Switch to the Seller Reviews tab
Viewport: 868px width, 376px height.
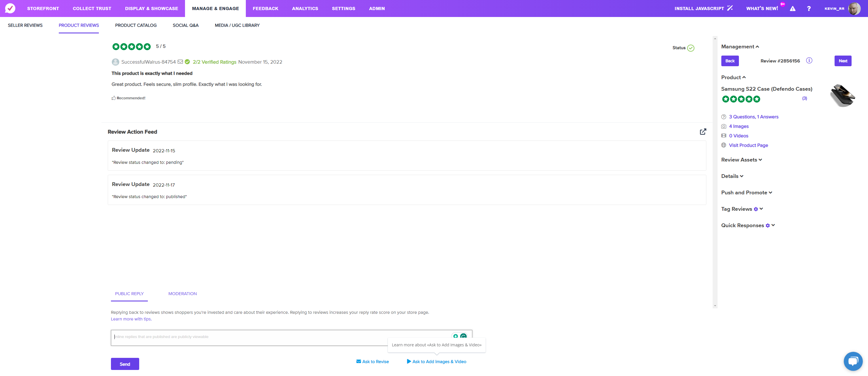(25, 25)
